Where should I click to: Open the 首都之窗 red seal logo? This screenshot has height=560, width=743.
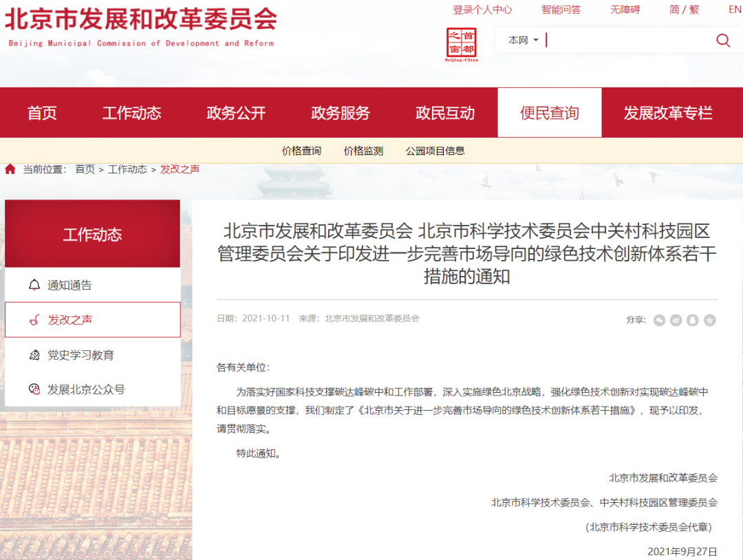[461, 45]
